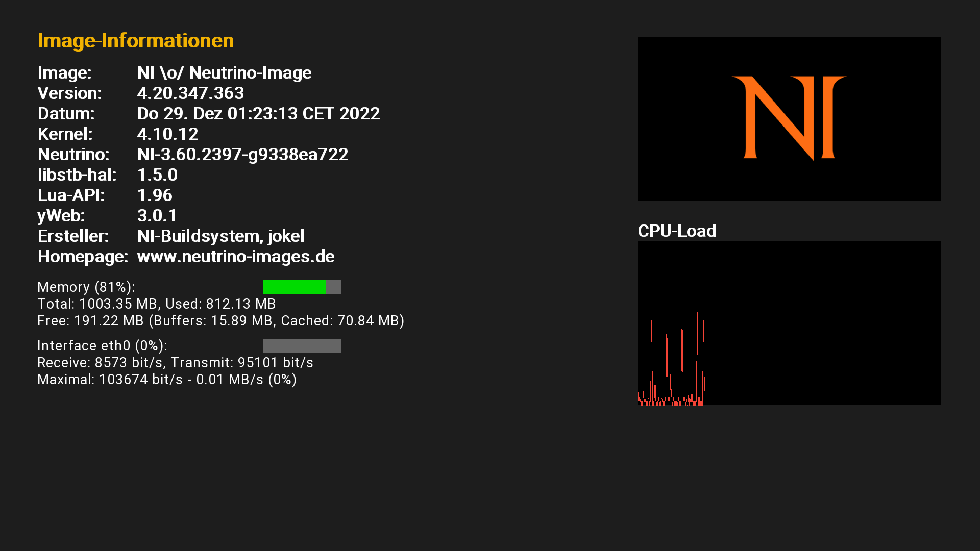980x551 pixels.
Task: Click the Interface eth0 (0%) label
Action: [x=102, y=346]
